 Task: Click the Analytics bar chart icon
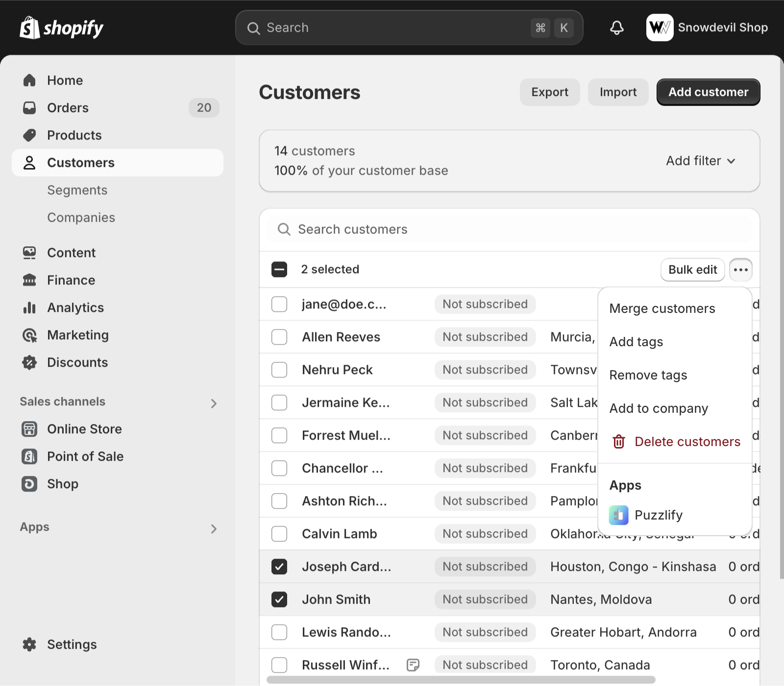tap(29, 308)
